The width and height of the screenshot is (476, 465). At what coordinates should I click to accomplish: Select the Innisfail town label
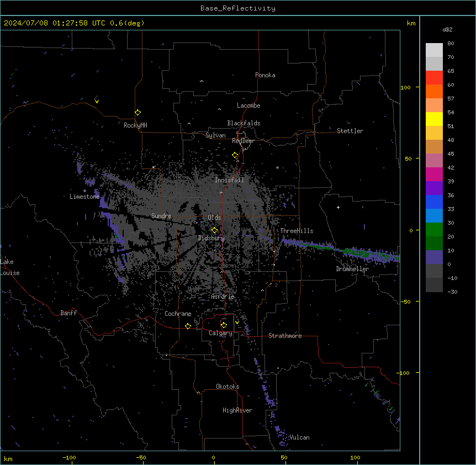[x=230, y=180]
